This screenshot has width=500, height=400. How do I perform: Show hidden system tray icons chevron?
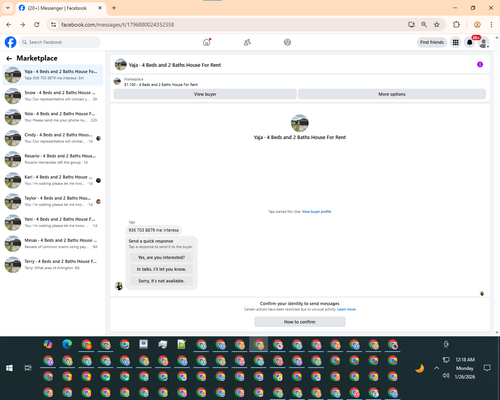pos(436,368)
